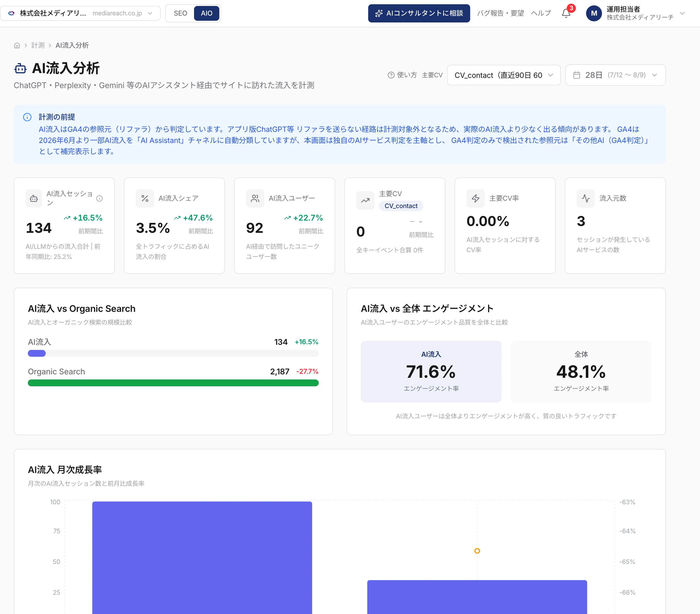Click the percent icon on AI流入シェア card

[x=145, y=198]
